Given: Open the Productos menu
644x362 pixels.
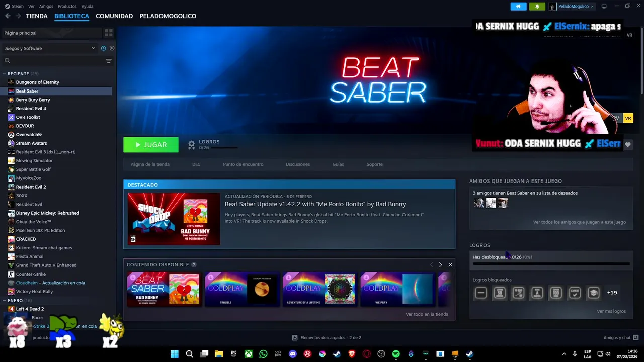Looking at the screenshot, I should click(67, 6).
